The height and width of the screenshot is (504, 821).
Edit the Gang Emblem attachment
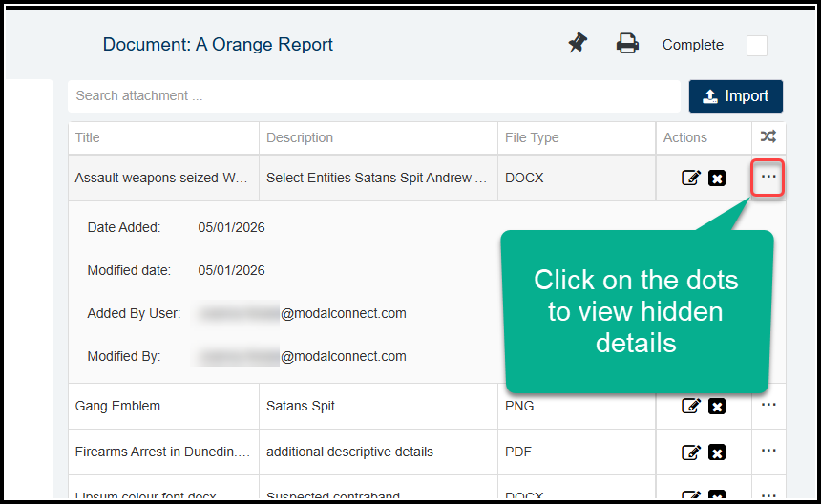(691, 406)
